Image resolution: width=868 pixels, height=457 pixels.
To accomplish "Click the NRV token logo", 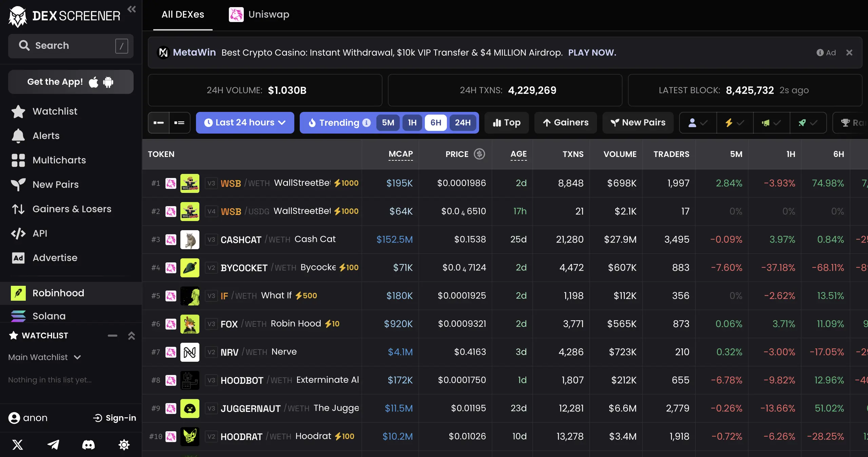I will (190, 352).
